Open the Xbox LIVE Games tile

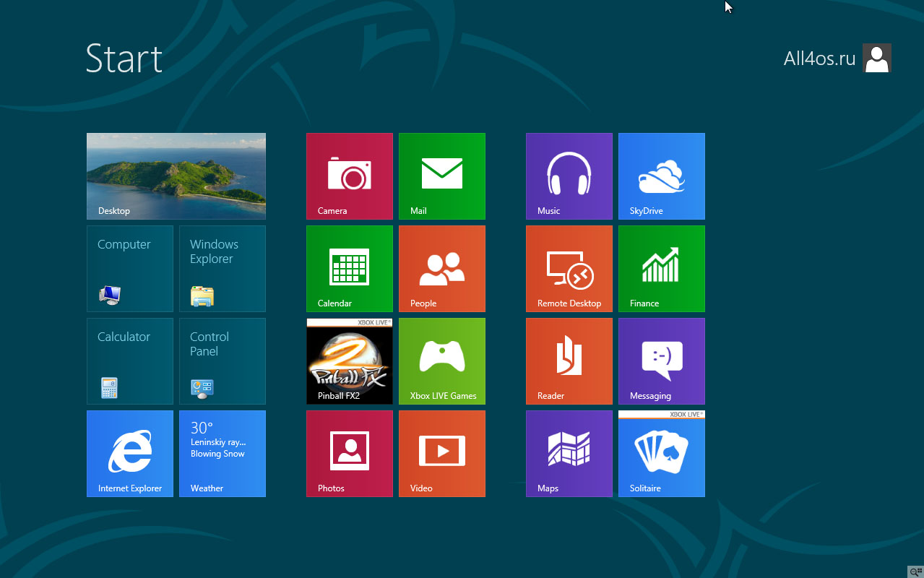pyautogui.click(x=442, y=361)
